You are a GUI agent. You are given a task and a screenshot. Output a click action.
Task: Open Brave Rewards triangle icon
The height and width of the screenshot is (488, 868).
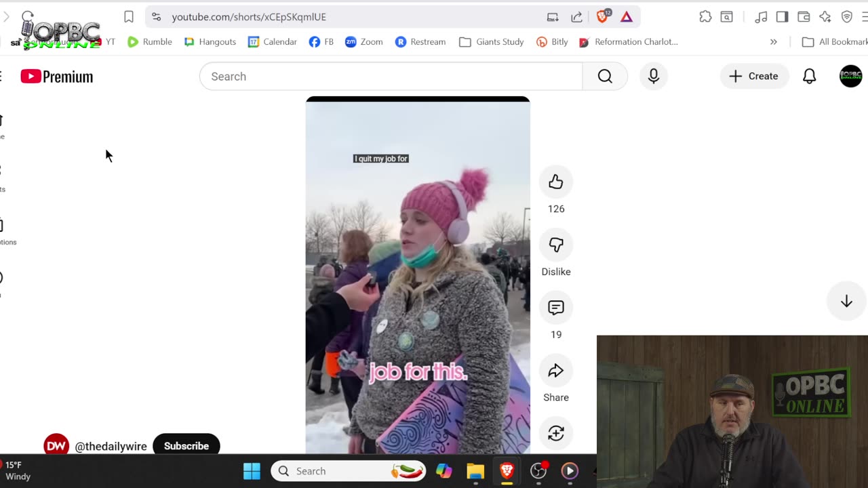click(x=626, y=17)
